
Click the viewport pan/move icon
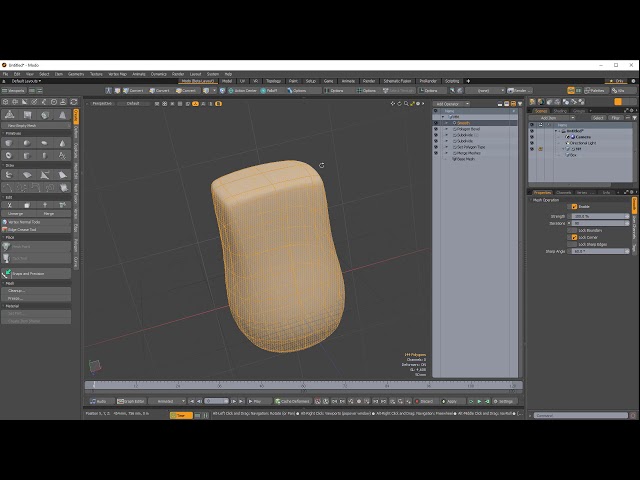tap(393, 104)
